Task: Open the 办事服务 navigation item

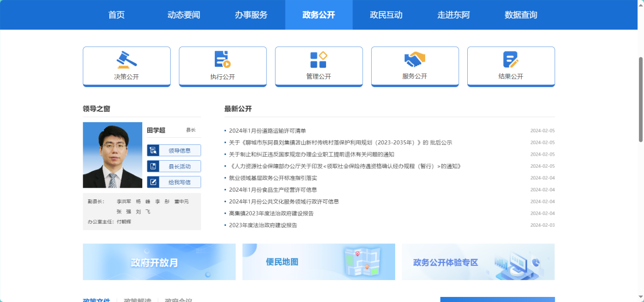Action: pos(251,15)
